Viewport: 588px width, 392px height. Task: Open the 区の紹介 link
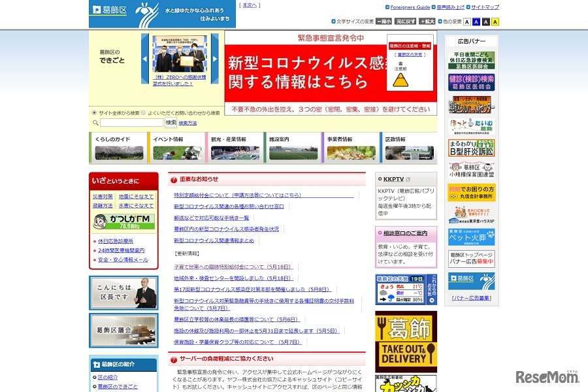pos(108,378)
